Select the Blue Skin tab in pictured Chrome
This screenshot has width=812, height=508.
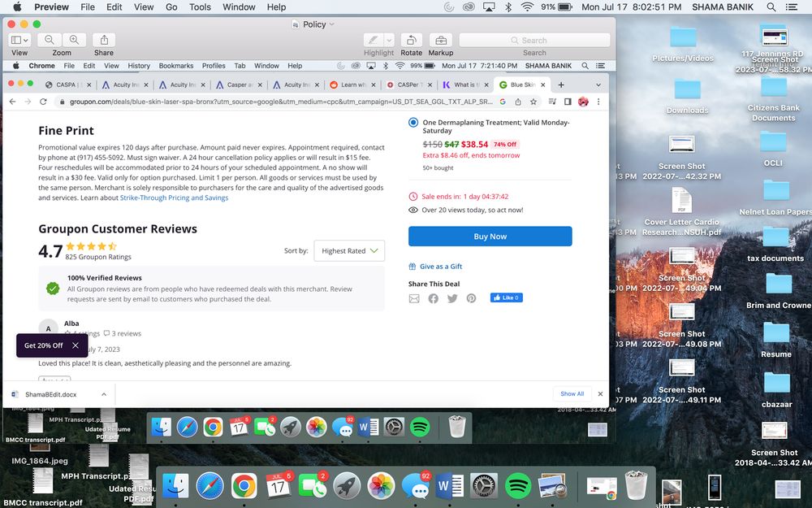pos(522,85)
